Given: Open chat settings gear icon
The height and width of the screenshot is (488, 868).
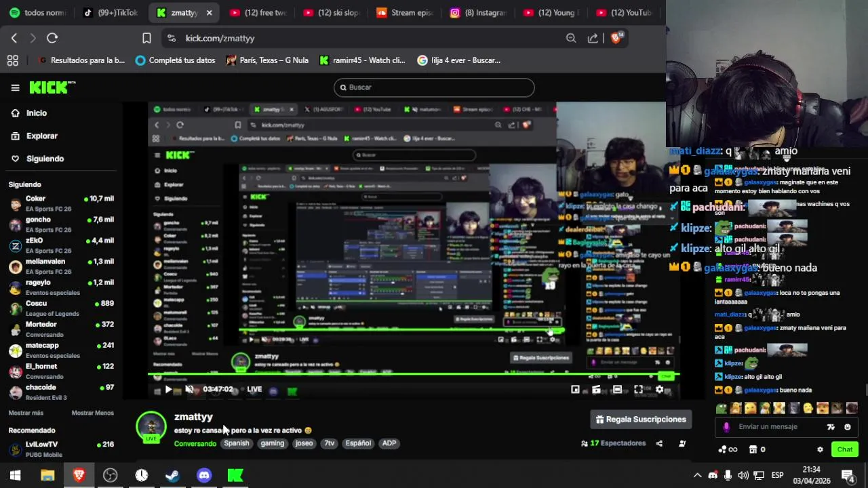Looking at the screenshot, I should [x=820, y=449].
